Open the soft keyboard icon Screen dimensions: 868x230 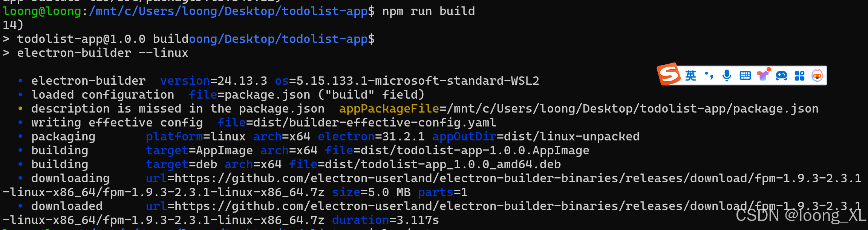(x=745, y=76)
